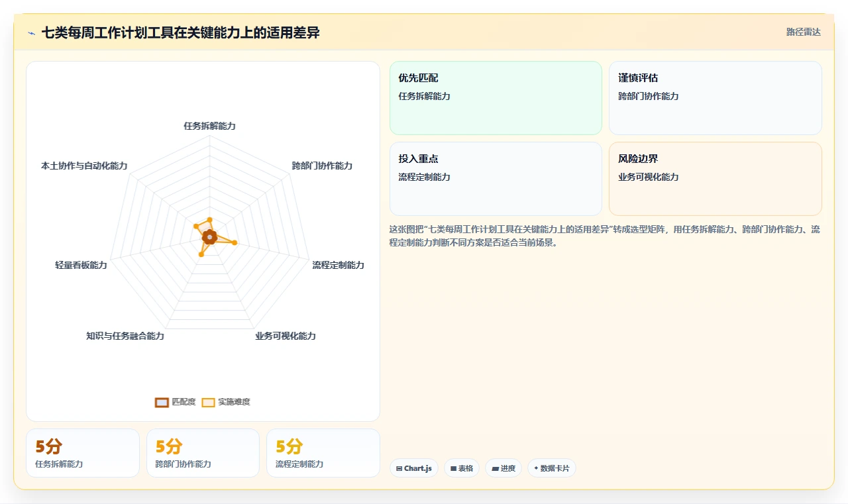Click the 实施难度 legend color box
This screenshot has height=504, width=848.
208,402
